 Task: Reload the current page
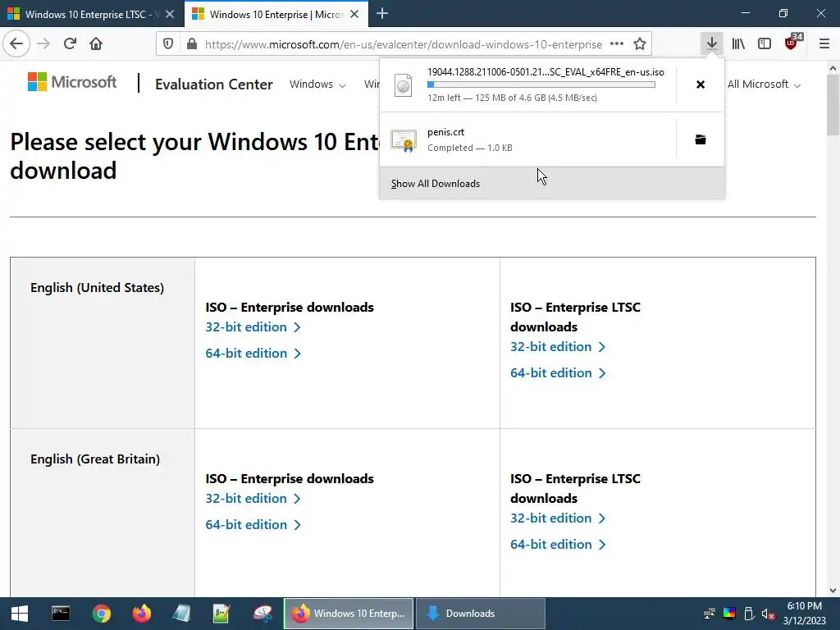click(x=70, y=44)
